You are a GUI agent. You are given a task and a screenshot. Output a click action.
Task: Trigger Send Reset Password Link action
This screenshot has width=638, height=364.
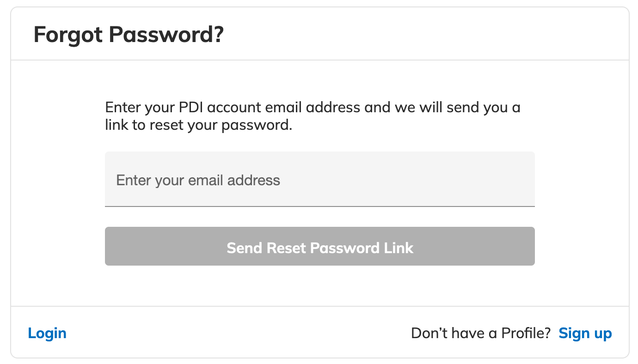click(x=320, y=246)
